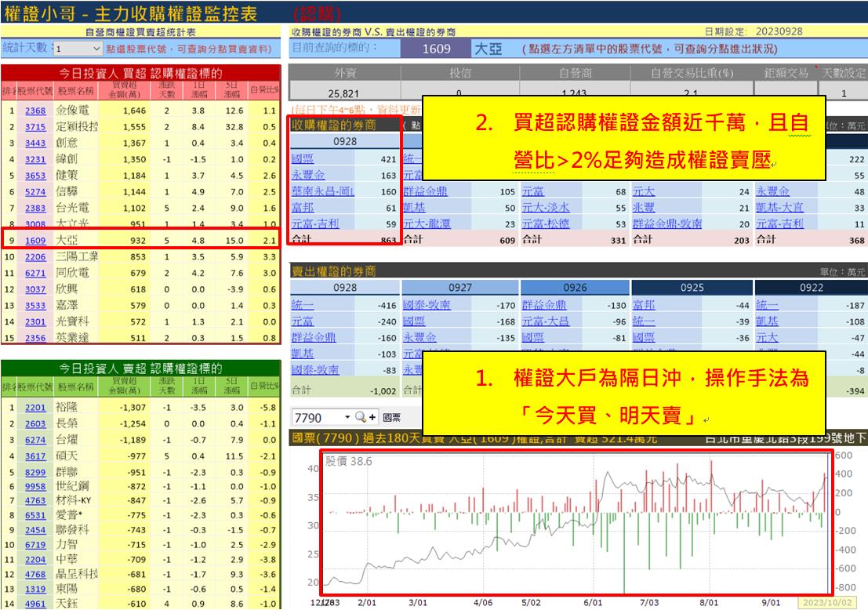The height and width of the screenshot is (610, 868).
Task: Click seller broker 國泰-敦南 with -170
Action: pos(427,305)
